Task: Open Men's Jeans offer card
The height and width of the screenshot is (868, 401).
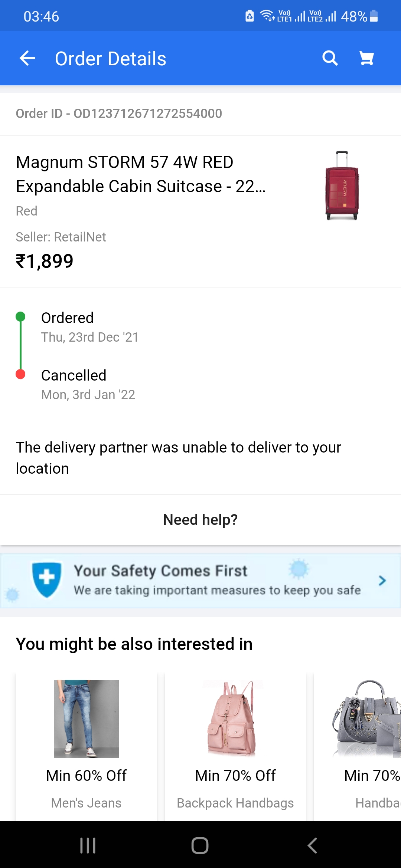Action: tap(86, 746)
